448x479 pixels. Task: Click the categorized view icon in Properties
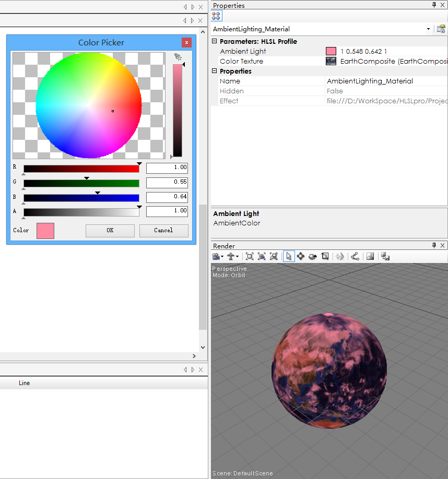coord(216,16)
